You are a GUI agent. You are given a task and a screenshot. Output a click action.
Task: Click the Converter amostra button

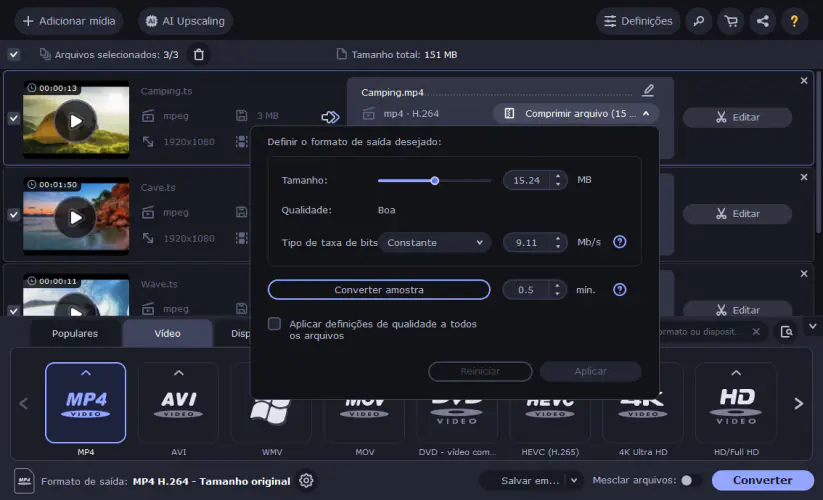point(379,290)
